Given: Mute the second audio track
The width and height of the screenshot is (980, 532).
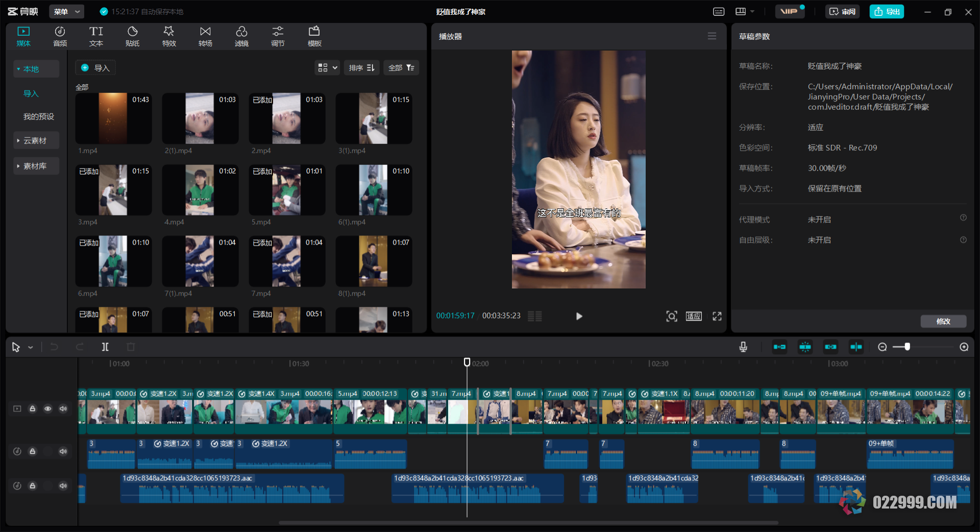Looking at the screenshot, I should pyautogui.click(x=63, y=486).
